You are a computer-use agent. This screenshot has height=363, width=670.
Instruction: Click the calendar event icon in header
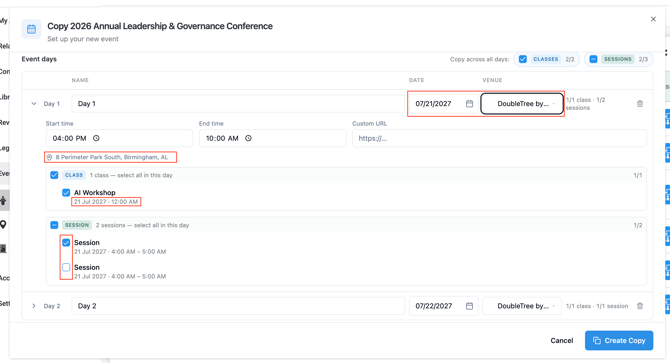(31, 29)
